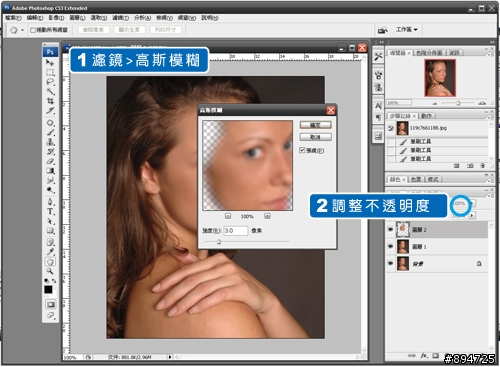Open the History panel options menu
This screenshot has height=367, width=500.
pos(490,117)
